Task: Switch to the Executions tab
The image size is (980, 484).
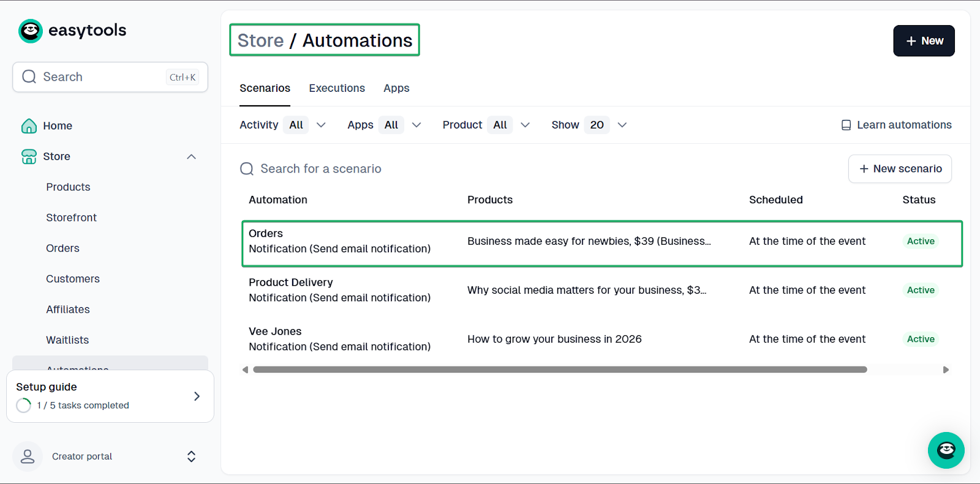Action: pyautogui.click(x=337, y=89)
